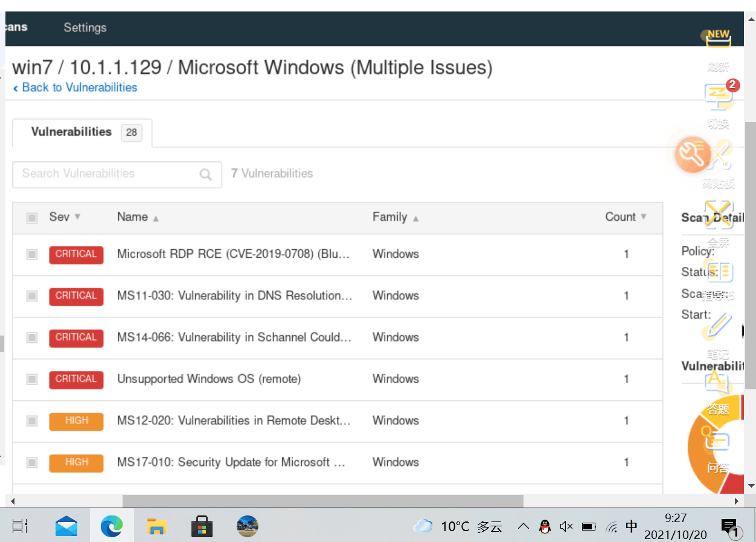Click the horizontal scrollbar left arrow
The height and width of the screenshot is (542, 756).
point(12,501)
